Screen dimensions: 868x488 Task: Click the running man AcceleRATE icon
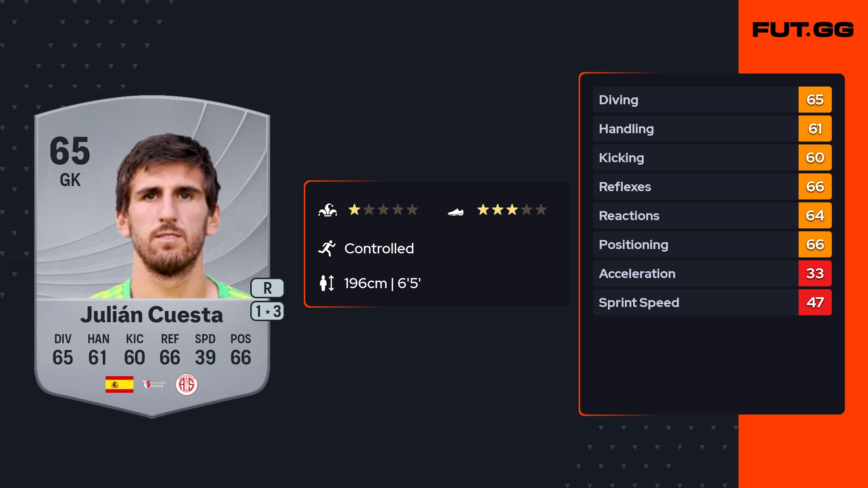(x=327, y=248)
